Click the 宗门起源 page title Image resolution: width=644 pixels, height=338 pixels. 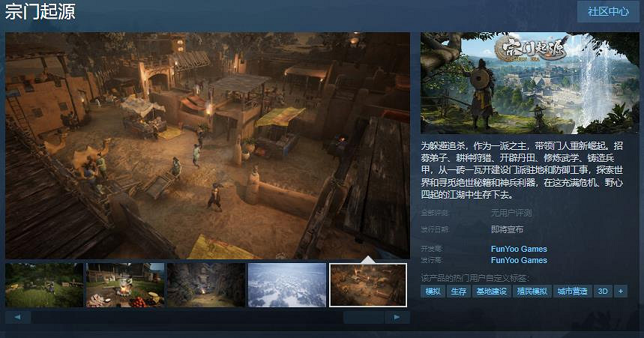coord(40,11)
